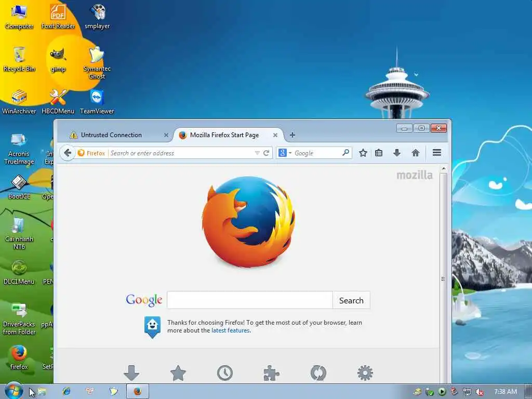Close the Untrusted Connection tab
This screenshot has width=532, height=399.
tap(166, 135)
